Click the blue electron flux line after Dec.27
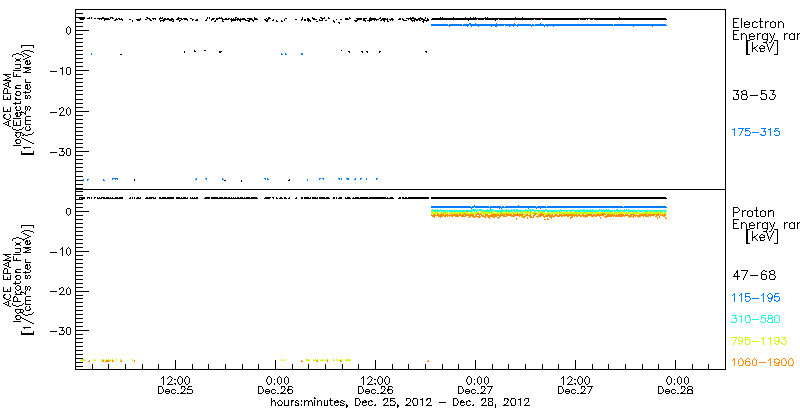The height and width of the screenshot is (410, 800). click(549, 24)
